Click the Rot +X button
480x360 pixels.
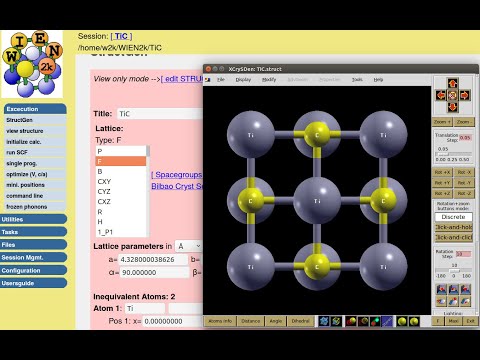point(442,172)
